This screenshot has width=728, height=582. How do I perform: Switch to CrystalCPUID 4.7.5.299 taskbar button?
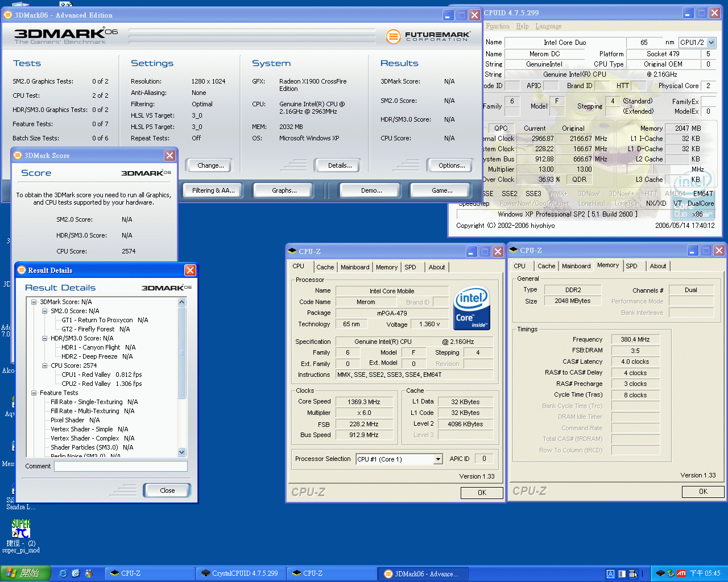tap(240, 573)
